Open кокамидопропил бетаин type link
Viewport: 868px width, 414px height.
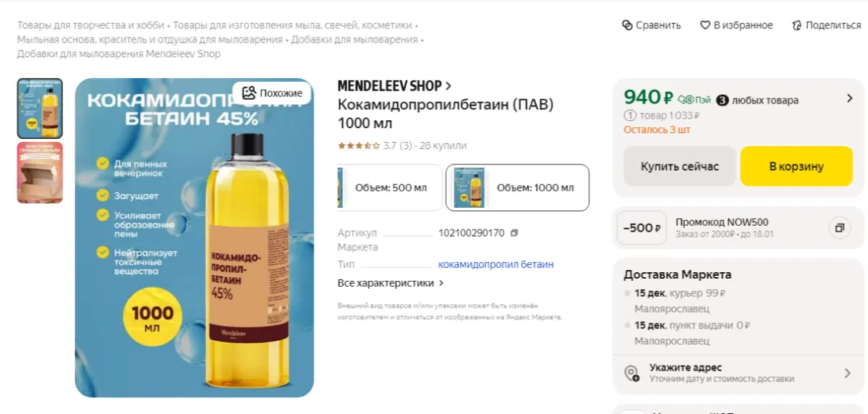(495, 264)
